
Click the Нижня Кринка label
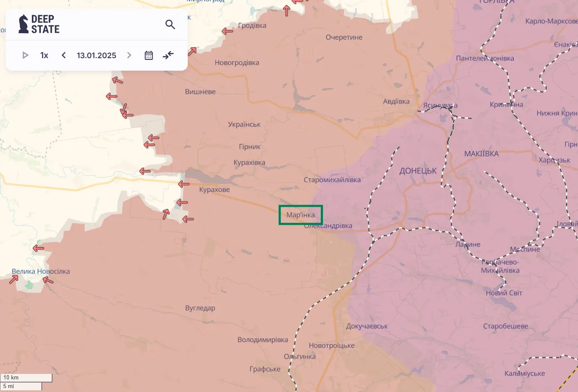[557, 113]
